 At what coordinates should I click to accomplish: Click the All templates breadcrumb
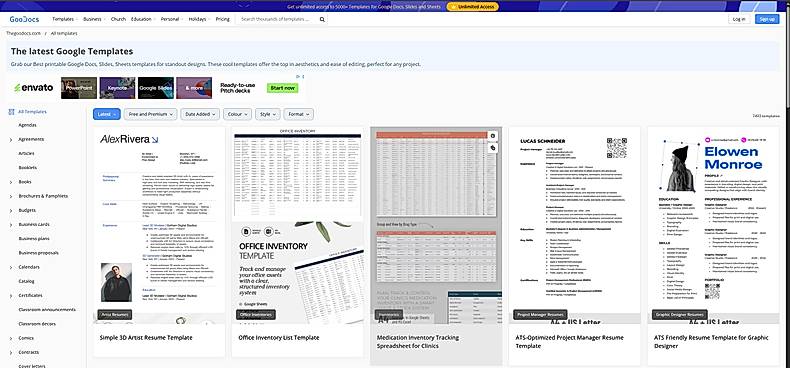64,33
